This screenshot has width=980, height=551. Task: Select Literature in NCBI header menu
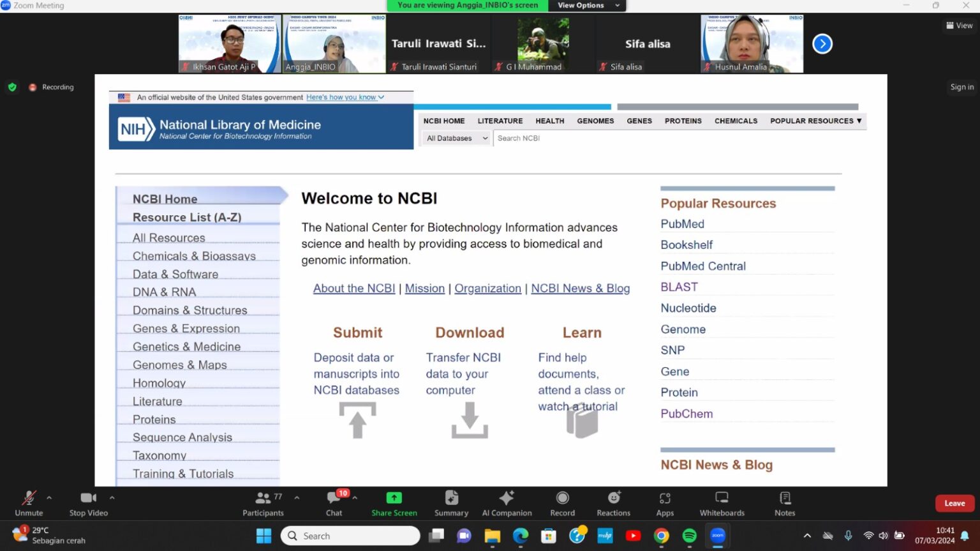(500, 121)
